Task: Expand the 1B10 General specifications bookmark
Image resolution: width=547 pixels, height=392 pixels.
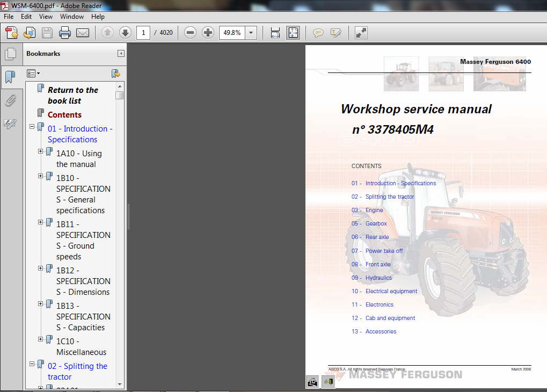Action: [x=40, y=176]
